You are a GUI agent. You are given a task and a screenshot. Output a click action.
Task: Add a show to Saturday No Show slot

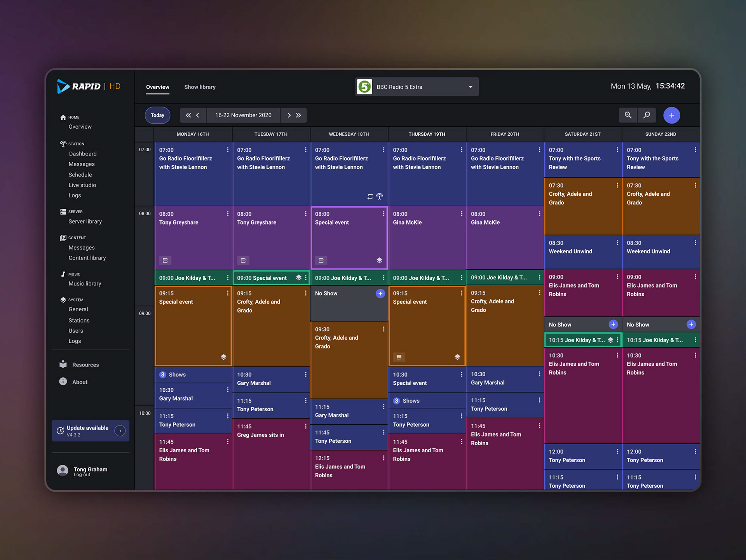point(613,324)
